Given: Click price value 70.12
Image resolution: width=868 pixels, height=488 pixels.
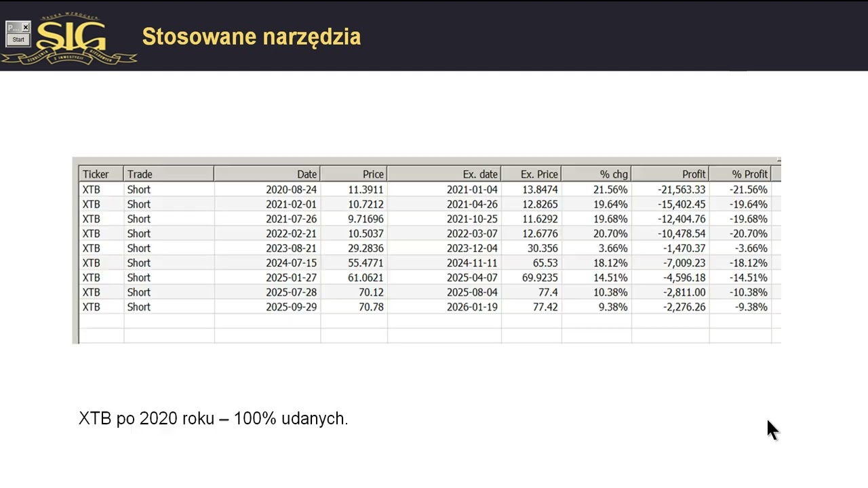Looking at the screenshot, I should tap(371, 292).
